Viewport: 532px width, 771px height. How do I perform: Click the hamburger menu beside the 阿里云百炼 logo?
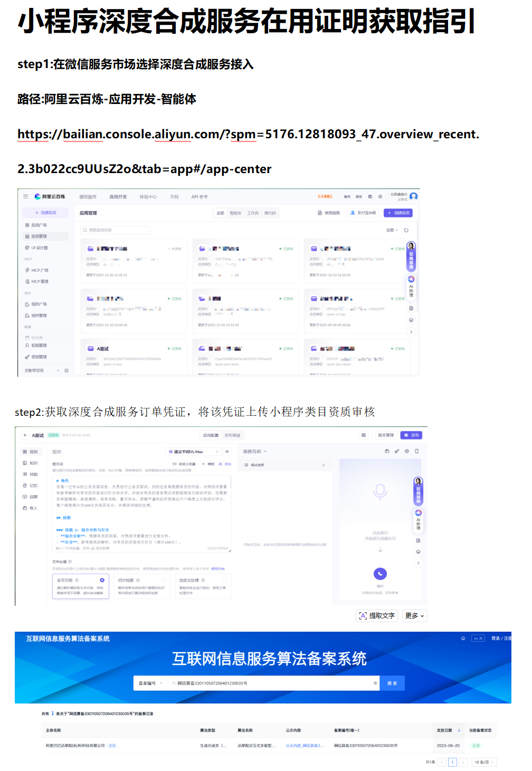(x=25, y=196)
